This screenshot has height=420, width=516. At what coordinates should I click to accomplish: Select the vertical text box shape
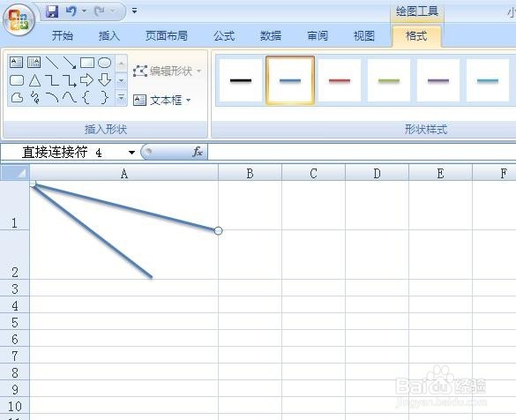tap(34, 63)
